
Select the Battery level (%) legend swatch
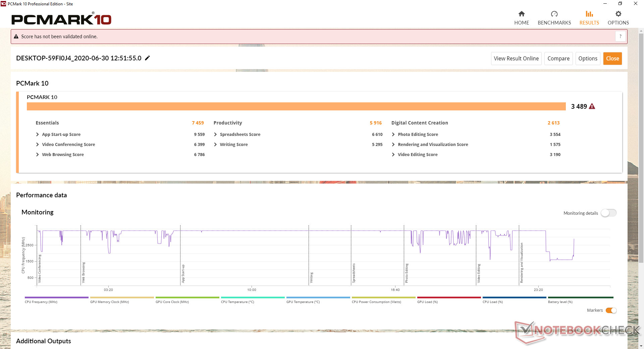[x=581, y=297]
